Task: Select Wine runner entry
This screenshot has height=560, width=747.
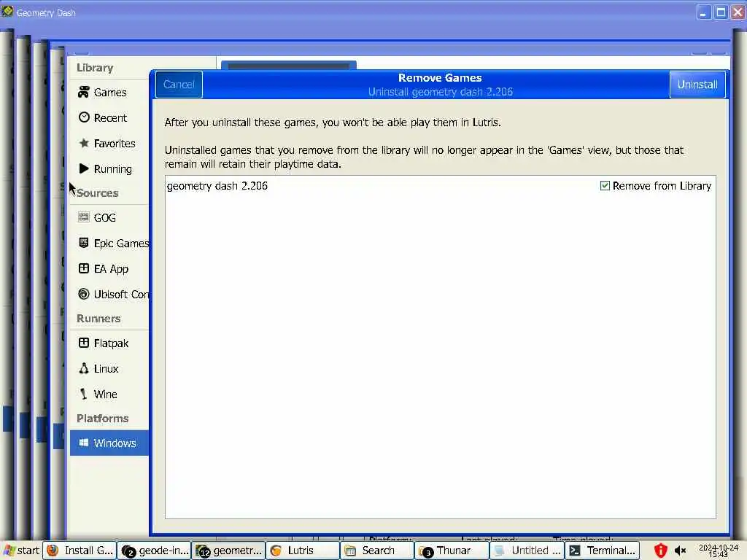Action: 109,394
